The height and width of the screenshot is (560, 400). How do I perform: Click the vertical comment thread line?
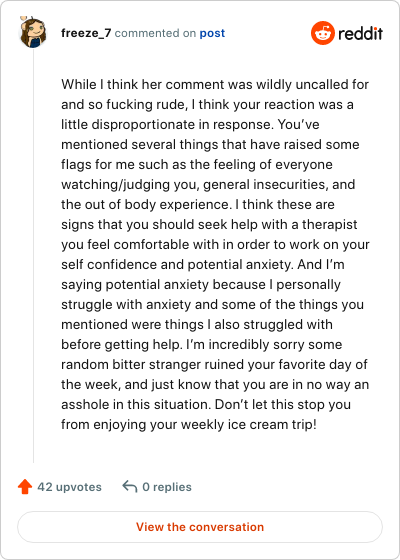(x=34, y=256)
